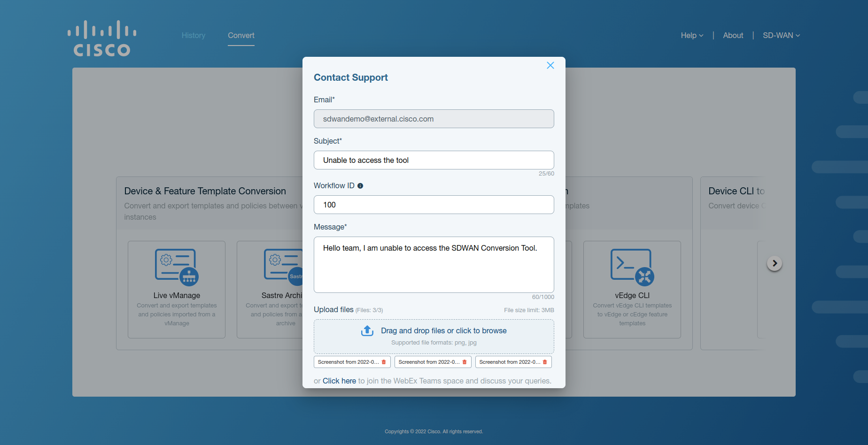Image resolution: width=868 pixels, height=445 pixels.
Task: Delete the first attached screenshot file
Action: 384,362
